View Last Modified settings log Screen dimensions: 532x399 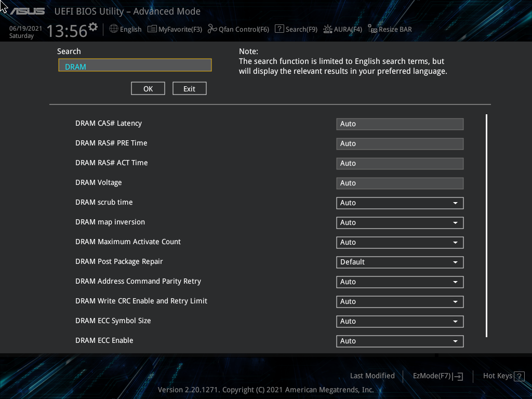pos(372,376)
